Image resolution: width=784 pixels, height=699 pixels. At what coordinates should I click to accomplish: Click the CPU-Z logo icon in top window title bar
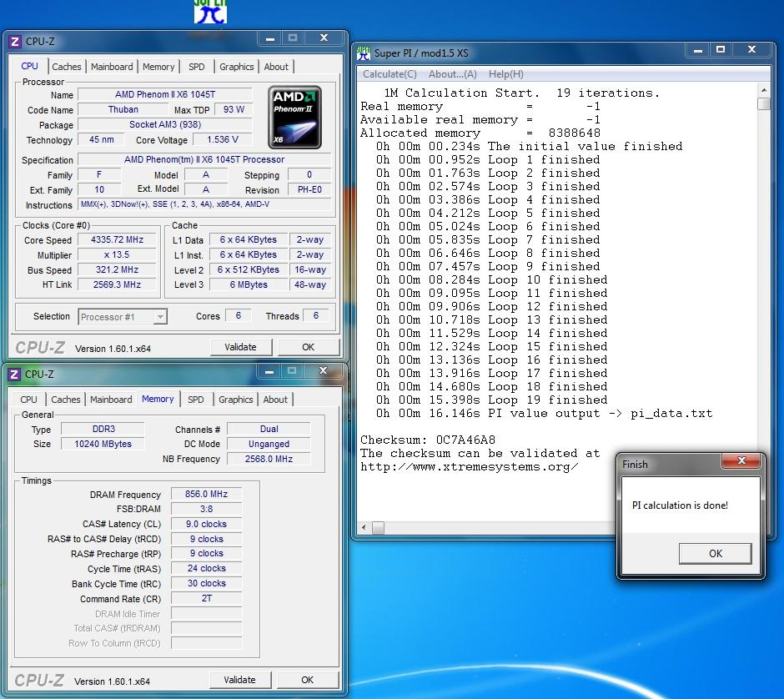(x=15, y=42)
